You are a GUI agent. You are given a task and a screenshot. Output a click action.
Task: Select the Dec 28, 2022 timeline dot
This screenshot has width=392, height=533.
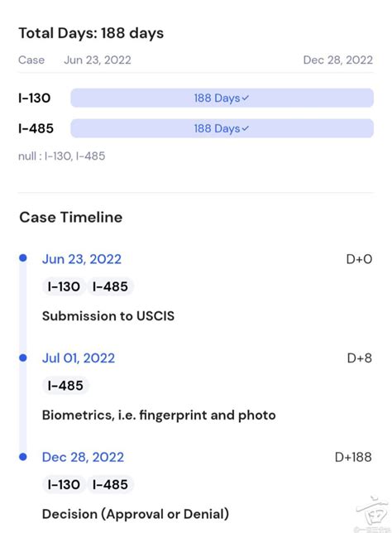coord(23,457)
